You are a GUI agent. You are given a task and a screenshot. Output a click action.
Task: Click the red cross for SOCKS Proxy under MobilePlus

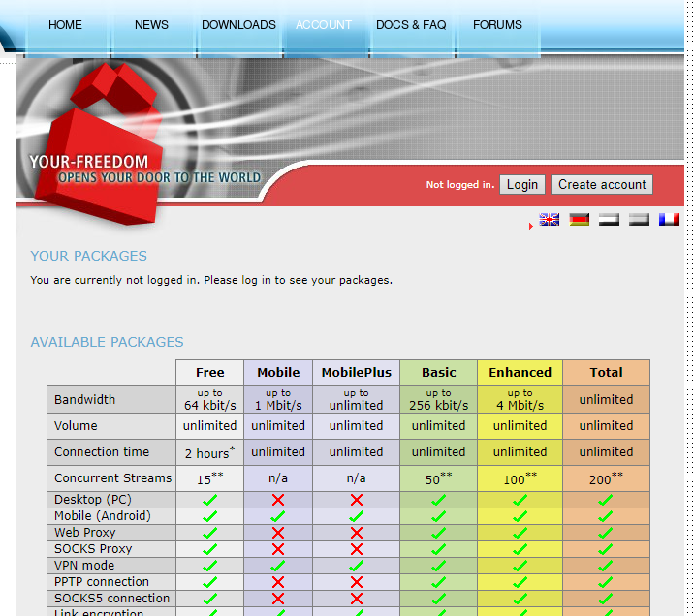tap(357, 549)
